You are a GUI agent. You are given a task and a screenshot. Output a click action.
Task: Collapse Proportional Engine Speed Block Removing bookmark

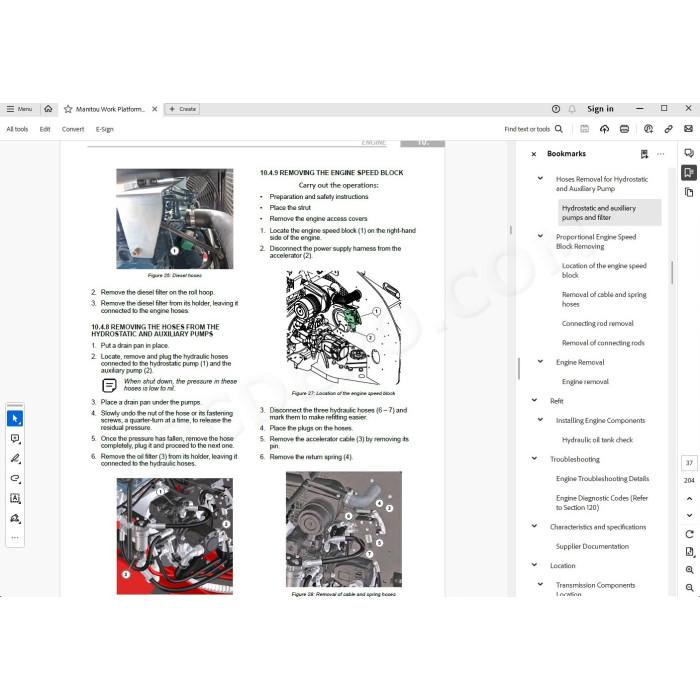point(540,236)
